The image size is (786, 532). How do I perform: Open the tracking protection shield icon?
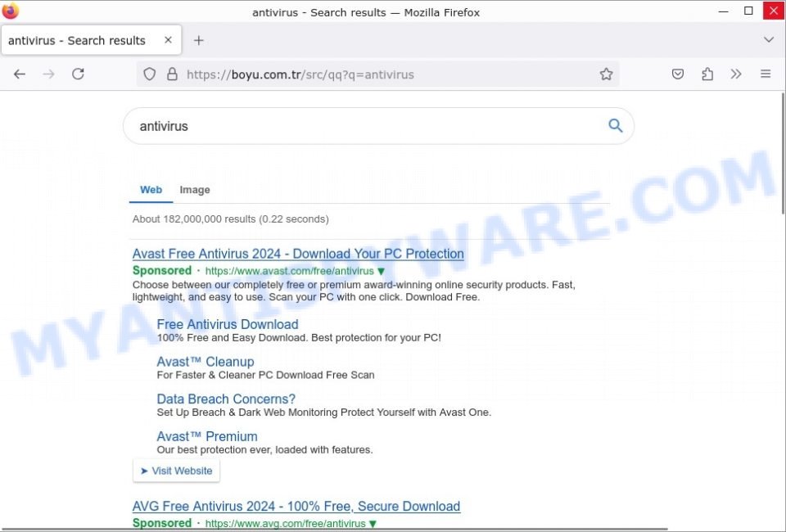pyautogui.click(x=149, y=74)
